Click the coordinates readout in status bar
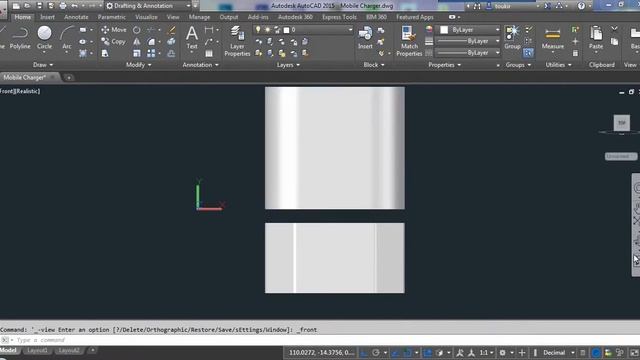 [x=321, y=353]
